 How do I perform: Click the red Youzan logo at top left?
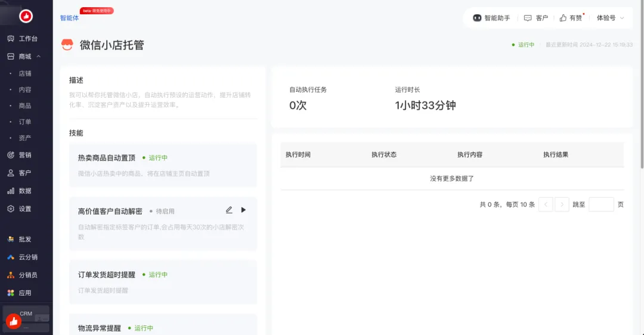[26, 16]
